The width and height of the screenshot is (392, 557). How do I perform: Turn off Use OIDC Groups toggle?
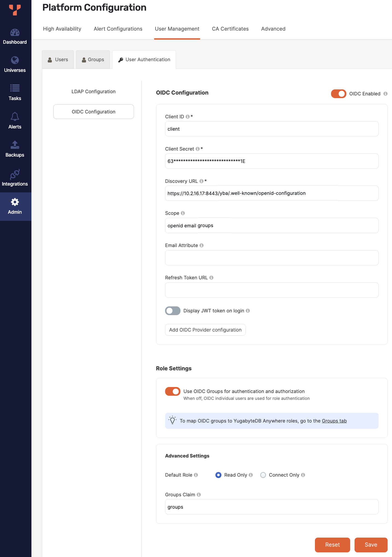pos(172,391)
